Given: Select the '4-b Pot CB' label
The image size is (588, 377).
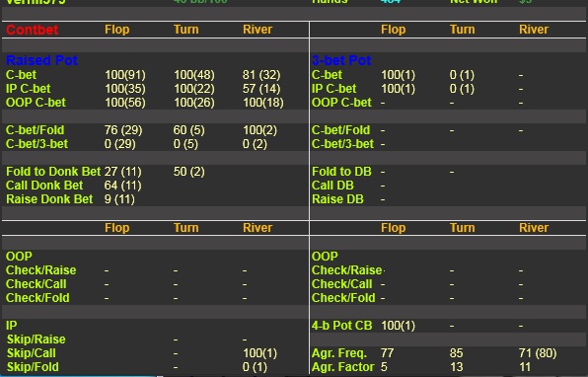Looking at the screenshot, I should click(x=341, y=326).
